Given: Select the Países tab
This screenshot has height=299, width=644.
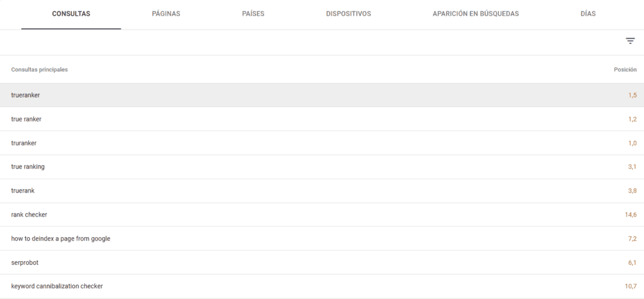Looking at the screenshot, I should click(x=253, y=14).
